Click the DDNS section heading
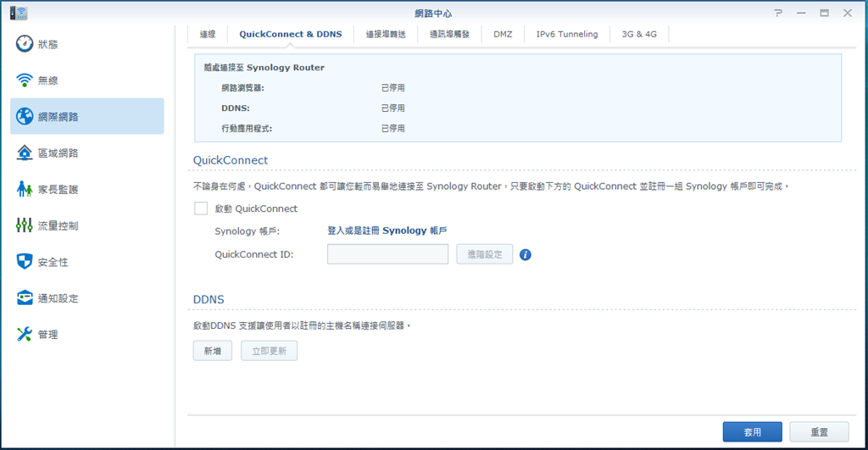The height and width of the screenshot is (450, 868). pyautogui.click(x=209, y=299)
